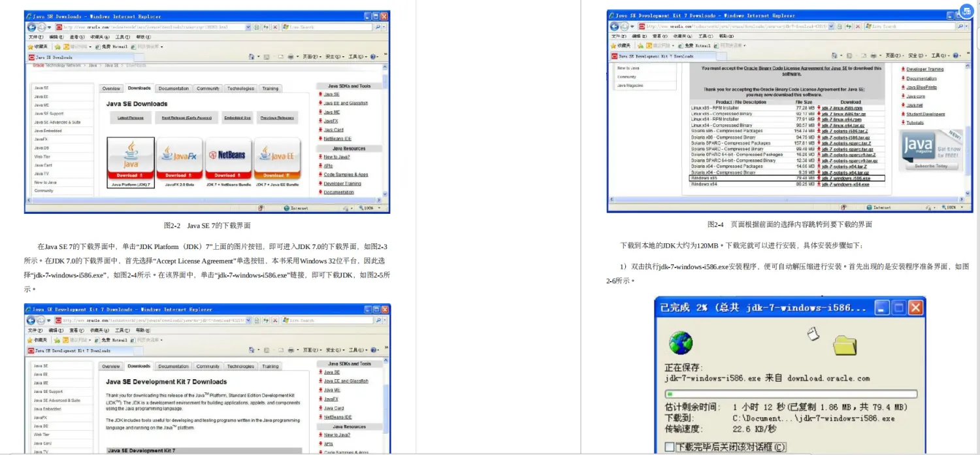Open 查看(V) menu in Figure 2-2 browser

(x=77, y=37)
